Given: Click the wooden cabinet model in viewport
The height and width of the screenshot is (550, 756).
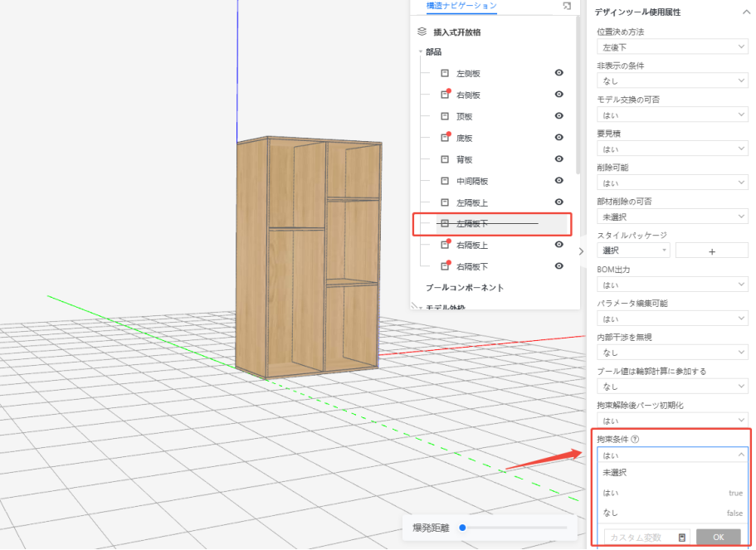Looking at the screenshot, I should (x=308, y=257).
